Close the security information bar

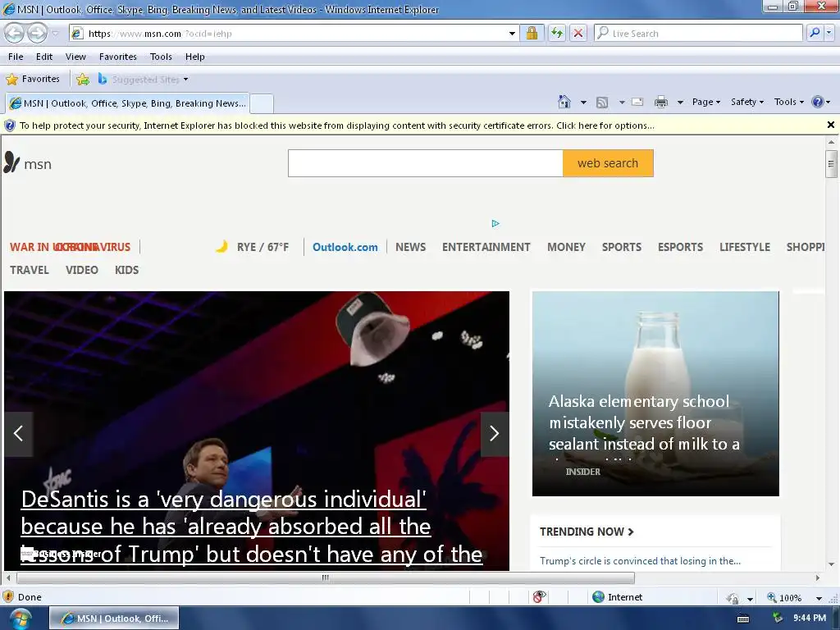(x=831, y=125)
